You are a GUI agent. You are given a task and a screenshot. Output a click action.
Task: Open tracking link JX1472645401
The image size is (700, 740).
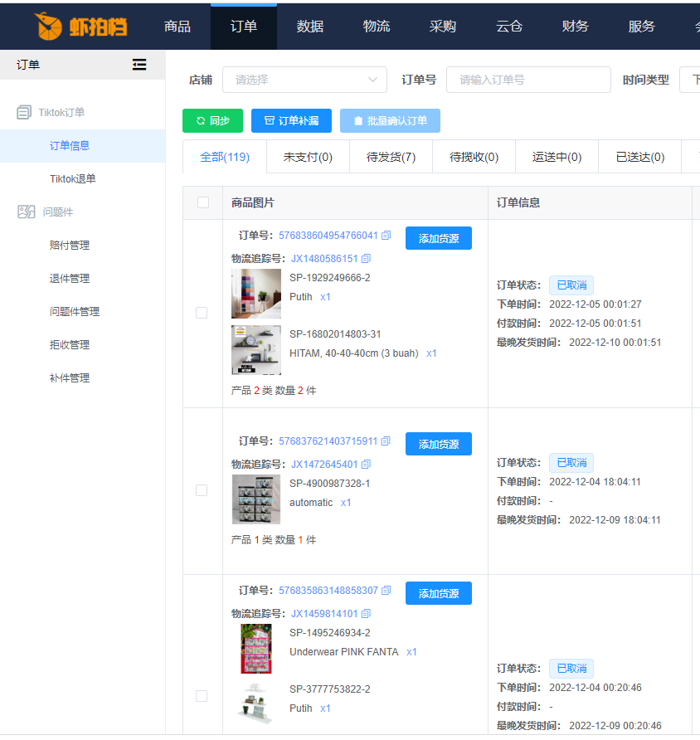click(x=324, y=465)
